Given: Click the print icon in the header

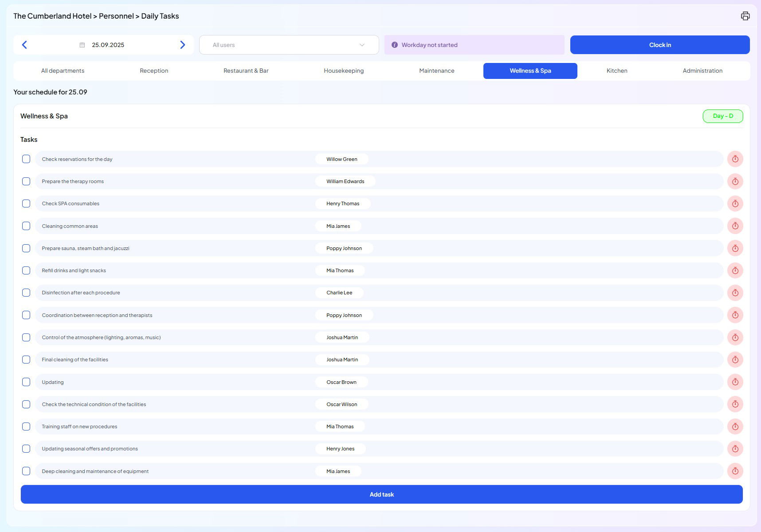Looking at the screenshot, I should (x=745, y=16).
